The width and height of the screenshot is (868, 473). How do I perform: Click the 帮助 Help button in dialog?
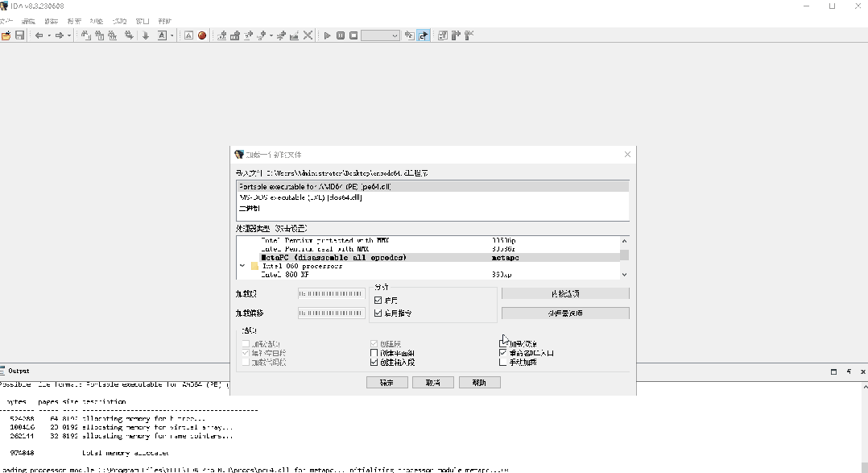coord(479,383)
